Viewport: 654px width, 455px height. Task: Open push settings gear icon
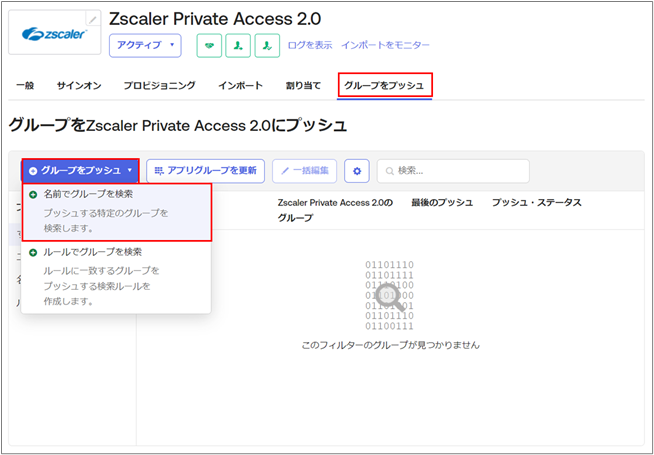coord(357,171)
